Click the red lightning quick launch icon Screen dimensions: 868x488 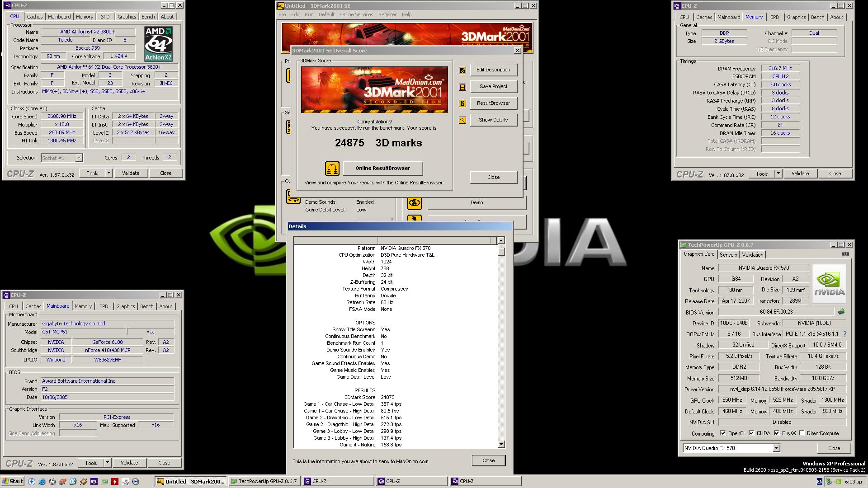(115, 482)
